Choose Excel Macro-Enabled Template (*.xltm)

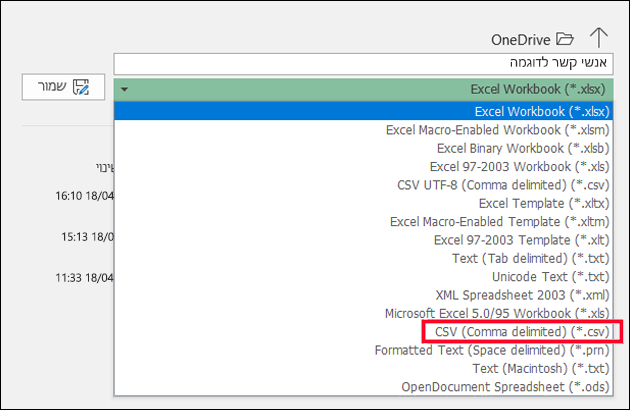click(363, 221)
